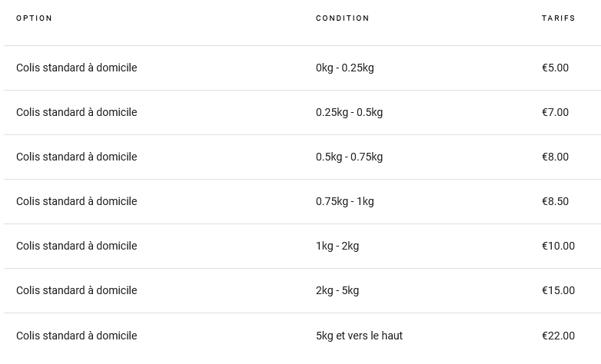The image size is (601, 364).
Task: Select the 0.5kg - 0.75kg condition cell
Action: click(x=349, y=157)
